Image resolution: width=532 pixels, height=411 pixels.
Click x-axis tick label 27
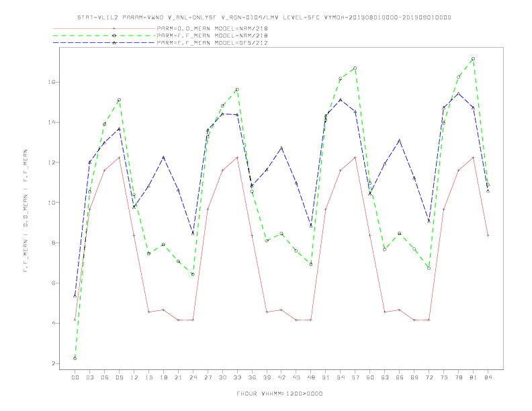pos(208,377)
